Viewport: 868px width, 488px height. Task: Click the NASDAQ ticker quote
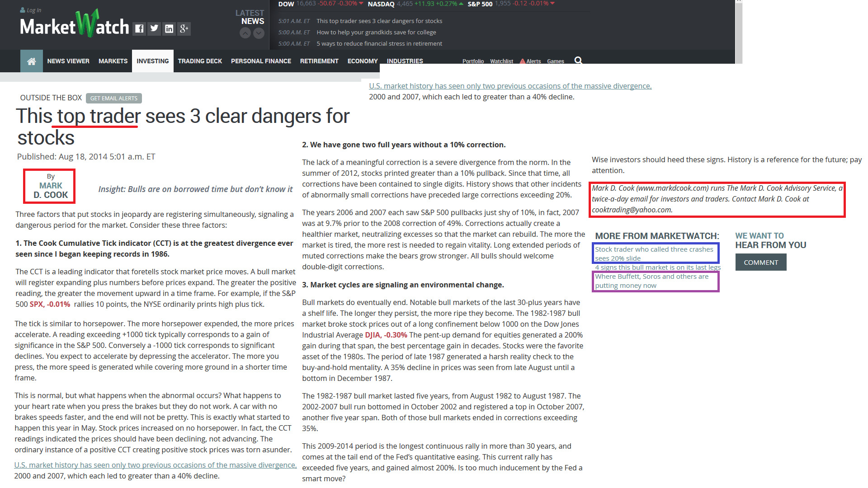415,4
